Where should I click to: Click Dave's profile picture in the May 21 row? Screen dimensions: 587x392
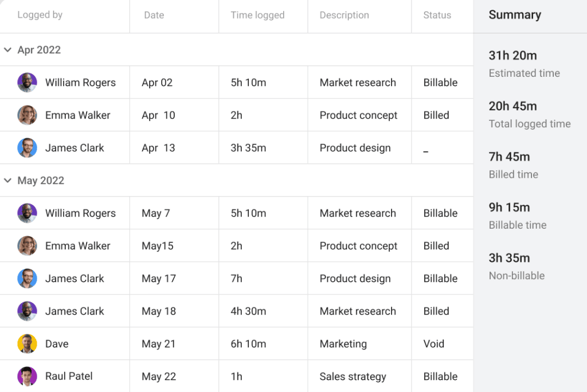pyautogui.click(x=26, y=343)
